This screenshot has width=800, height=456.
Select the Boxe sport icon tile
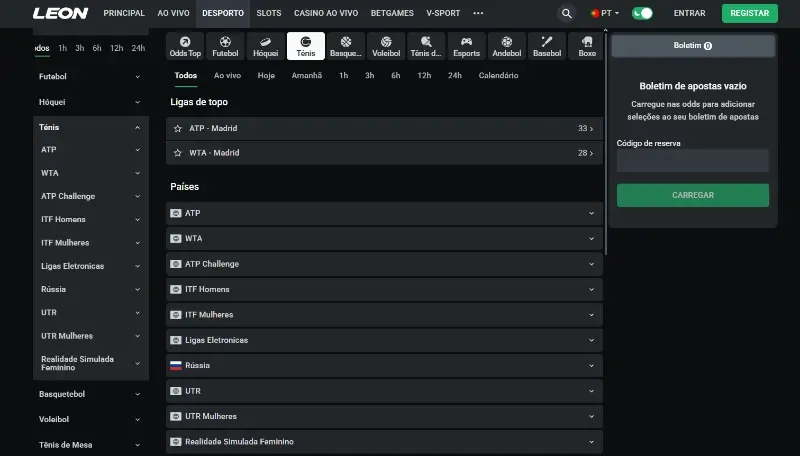[x=587, y=46]
